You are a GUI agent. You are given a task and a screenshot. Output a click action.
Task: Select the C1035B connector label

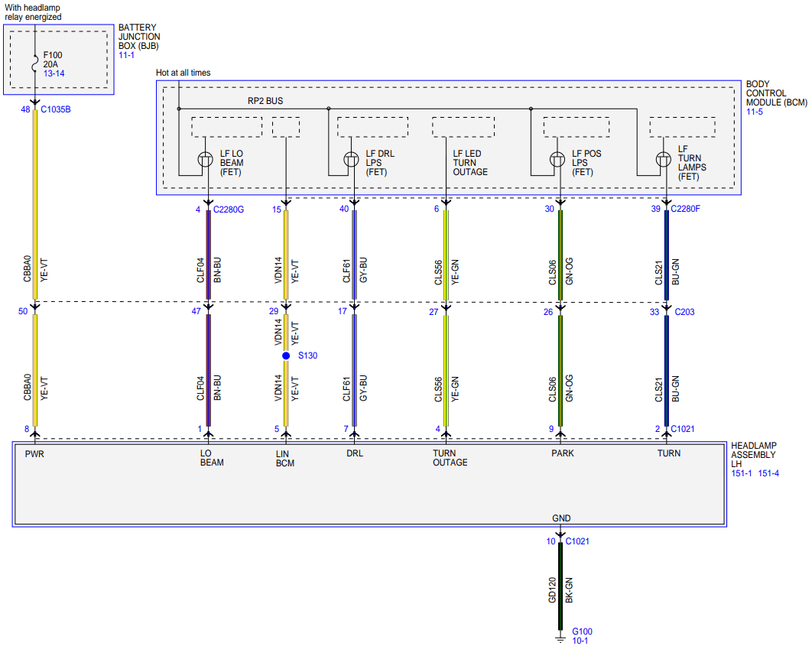coord(56,109)
